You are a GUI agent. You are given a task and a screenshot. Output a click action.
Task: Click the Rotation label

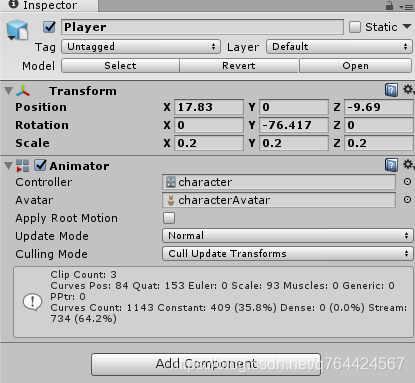(x=42, y=125)
